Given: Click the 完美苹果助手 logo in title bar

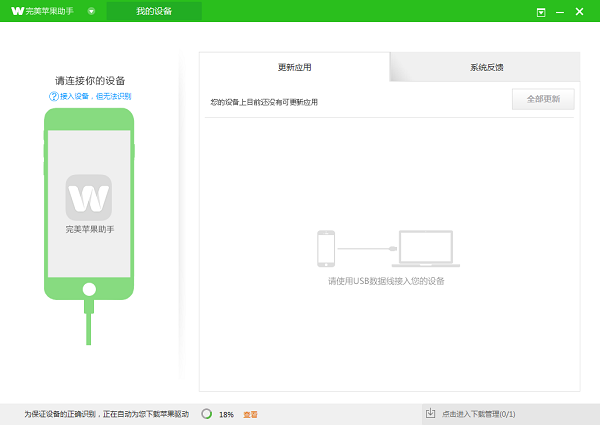Looking at the screenshot, I should click(x=42, y=11).
